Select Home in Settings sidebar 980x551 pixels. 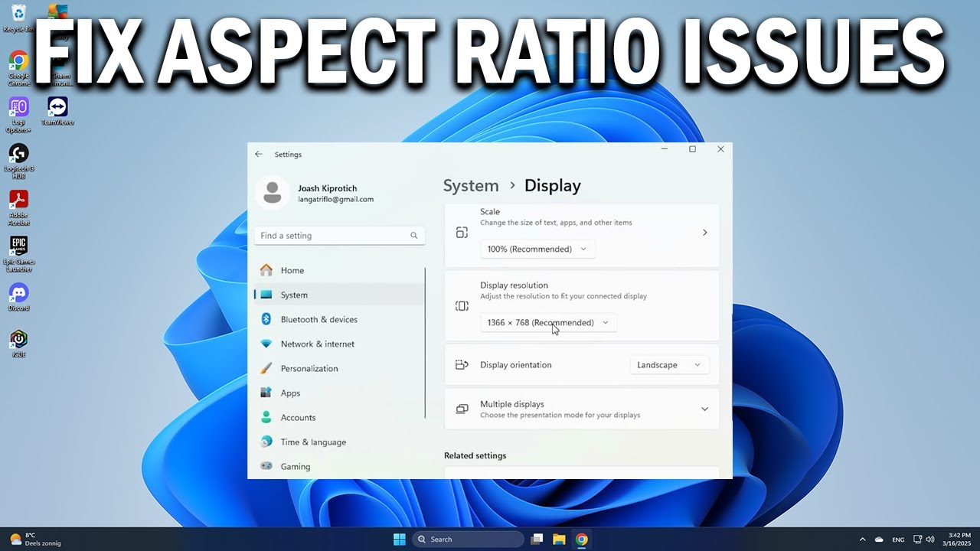(339, 270)
